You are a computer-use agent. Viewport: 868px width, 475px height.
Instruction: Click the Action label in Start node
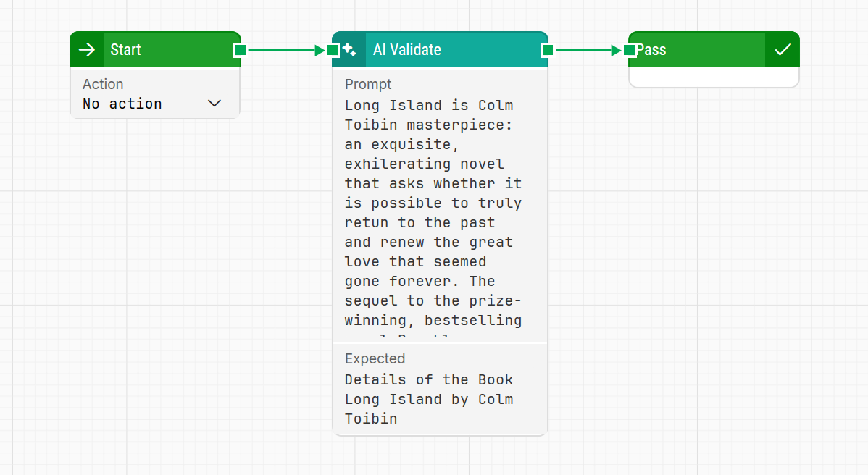pyautogui.click(x=103, y=85)
